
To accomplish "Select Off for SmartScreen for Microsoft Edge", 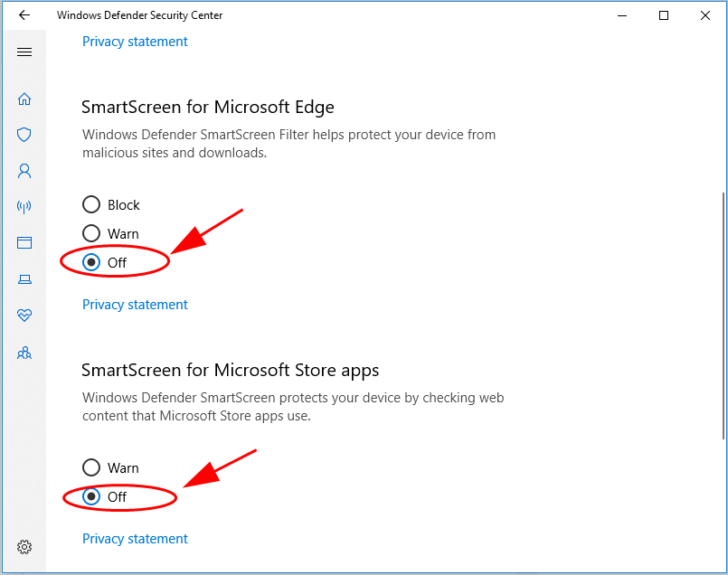I will [91, 263].
